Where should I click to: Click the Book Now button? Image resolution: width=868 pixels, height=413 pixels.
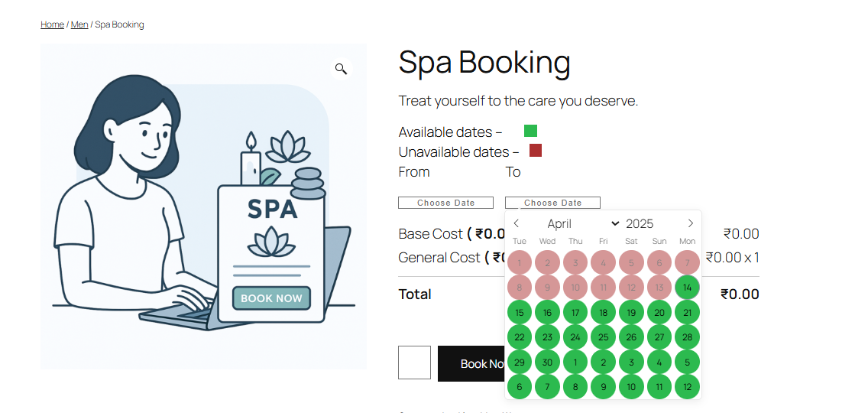click(471, 363)
